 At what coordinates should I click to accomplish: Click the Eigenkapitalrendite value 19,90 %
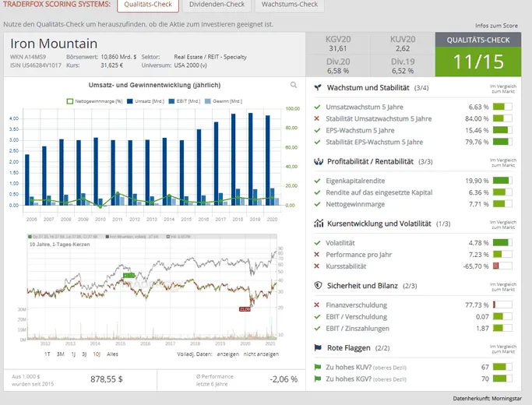click(477, 181)
